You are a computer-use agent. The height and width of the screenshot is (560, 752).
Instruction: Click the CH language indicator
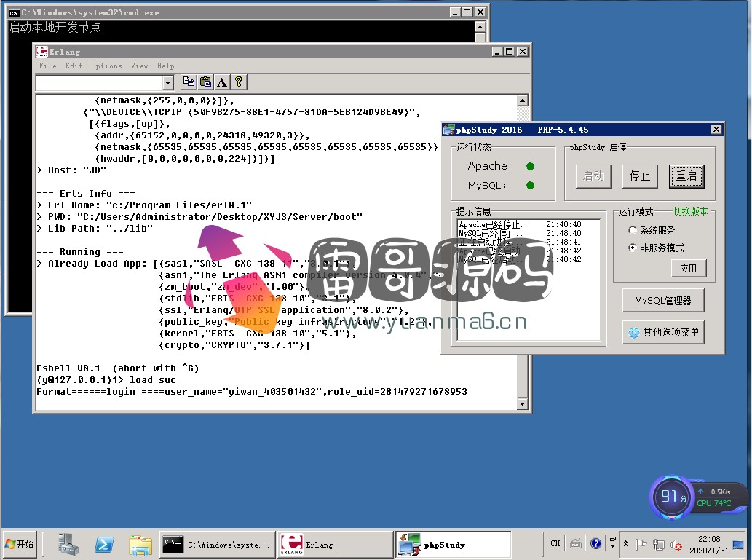pos(555,544)
